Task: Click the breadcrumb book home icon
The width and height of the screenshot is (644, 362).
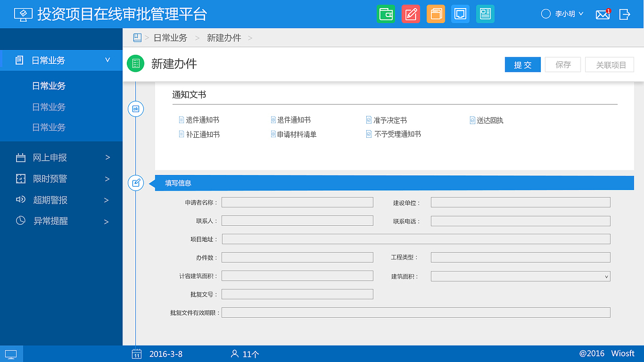Action: point(137,38)
